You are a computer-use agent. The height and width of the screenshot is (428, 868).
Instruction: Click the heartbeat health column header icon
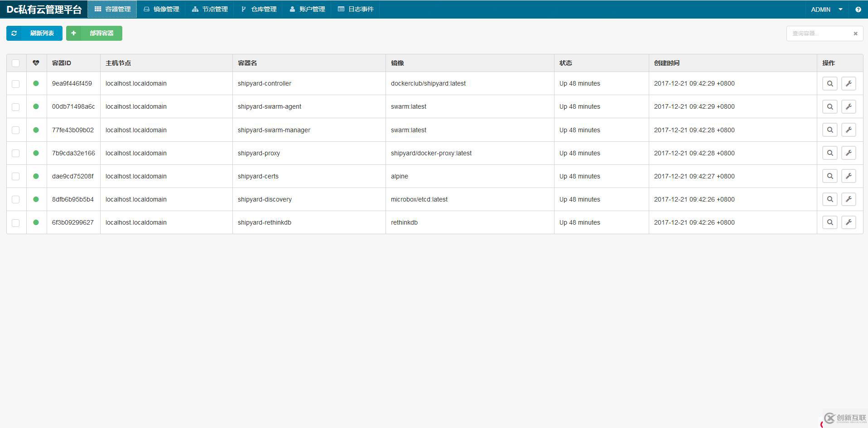(36, 63)
